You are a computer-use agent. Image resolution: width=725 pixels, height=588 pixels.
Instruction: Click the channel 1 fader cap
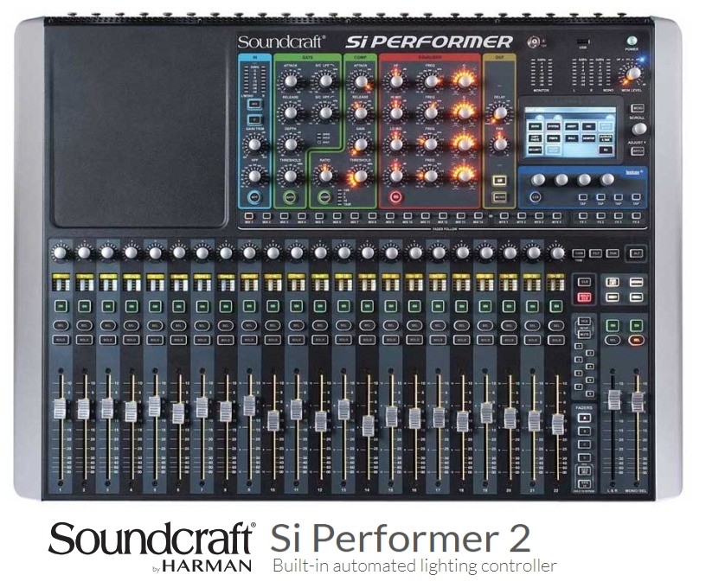pos(60,409)
